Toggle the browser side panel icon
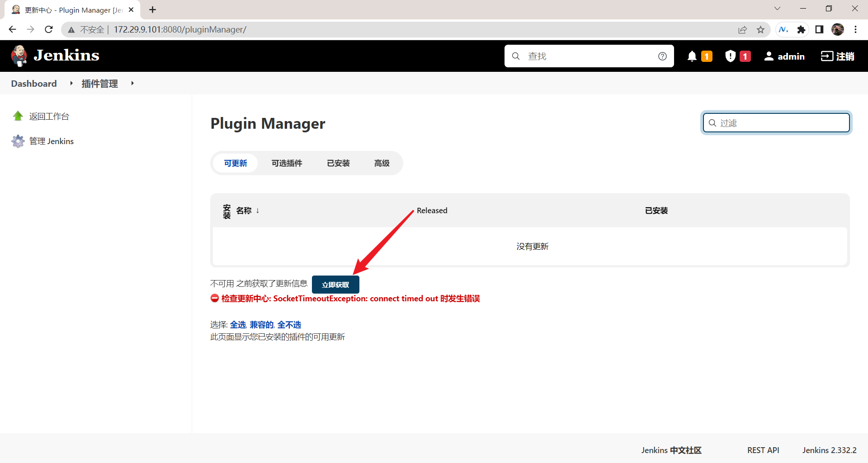The width and height of the screenshot is (868, 463). (x=819, y=30)
